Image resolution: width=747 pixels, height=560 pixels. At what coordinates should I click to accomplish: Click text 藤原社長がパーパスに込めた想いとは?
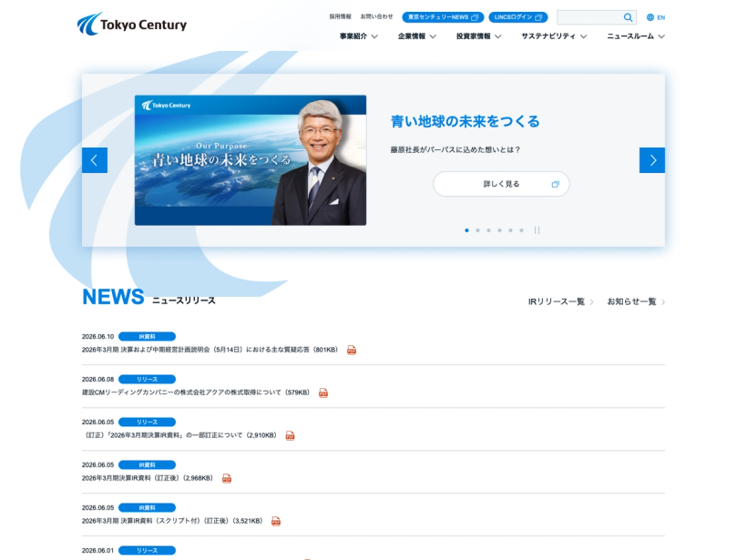coord(455,150)
